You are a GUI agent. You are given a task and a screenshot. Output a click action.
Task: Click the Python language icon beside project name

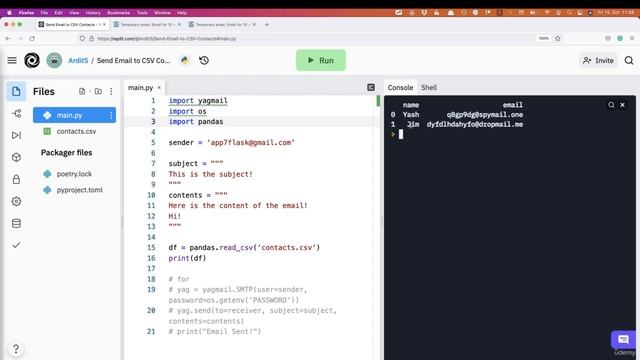click(185, 60)
